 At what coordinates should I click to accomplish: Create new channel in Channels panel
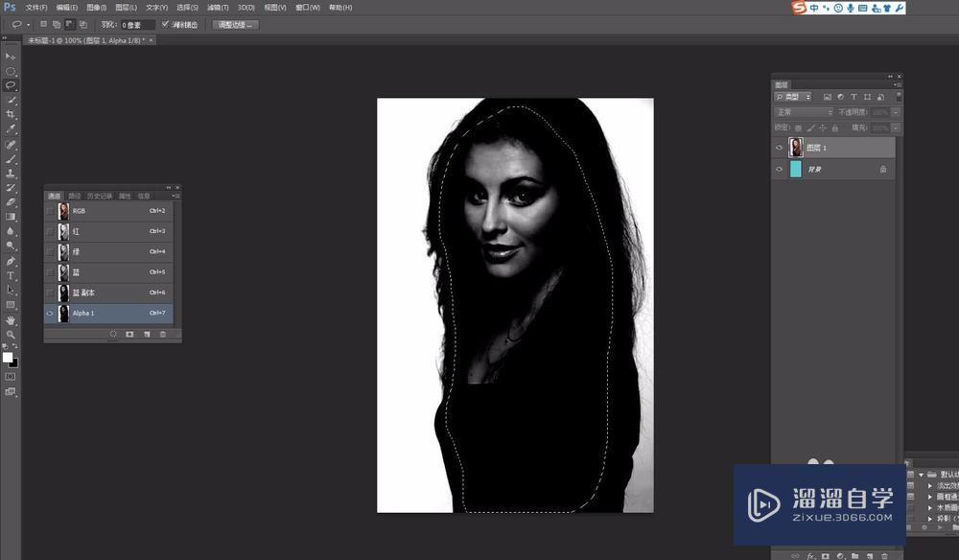(147, 334)
